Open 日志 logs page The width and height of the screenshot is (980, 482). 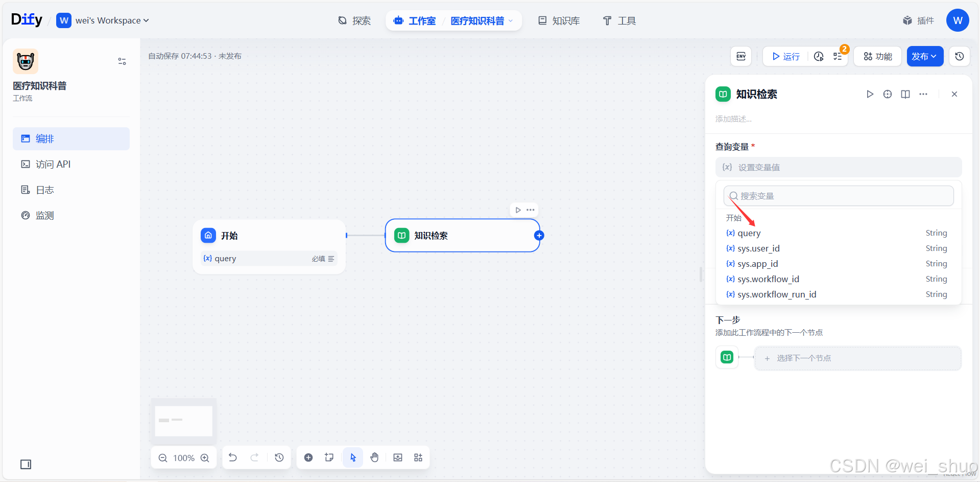[x=71, y=190]
